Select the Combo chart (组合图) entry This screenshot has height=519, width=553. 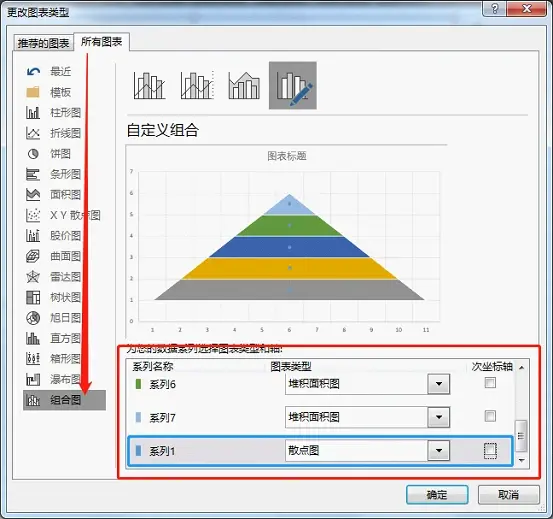[x=65, y=400]
